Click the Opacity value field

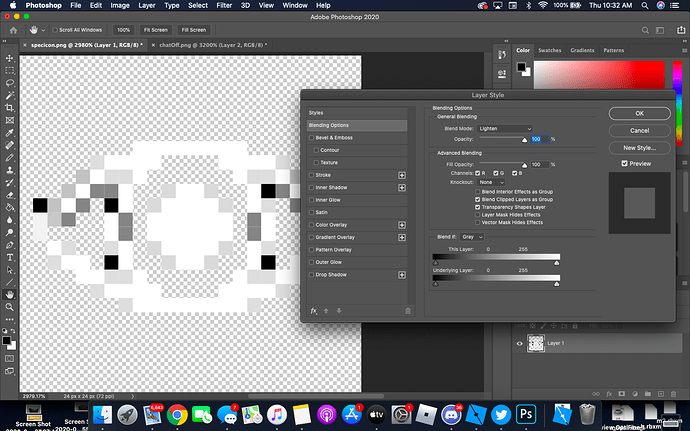[x=540, y=139]
